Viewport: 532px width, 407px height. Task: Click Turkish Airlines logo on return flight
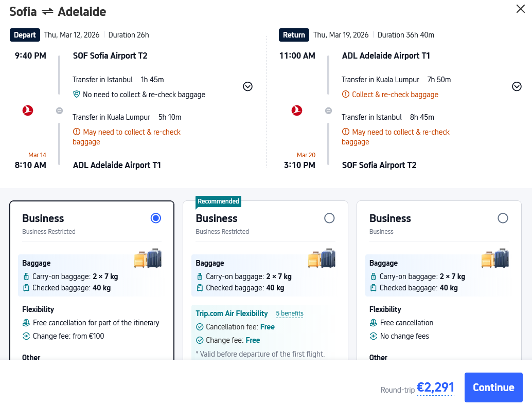(x=297, y=110)
